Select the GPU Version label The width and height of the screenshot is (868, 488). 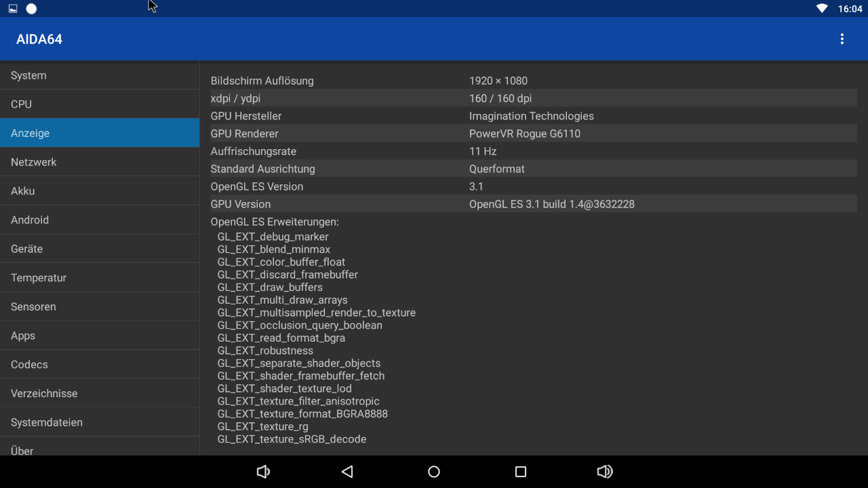tap(240, 204)
